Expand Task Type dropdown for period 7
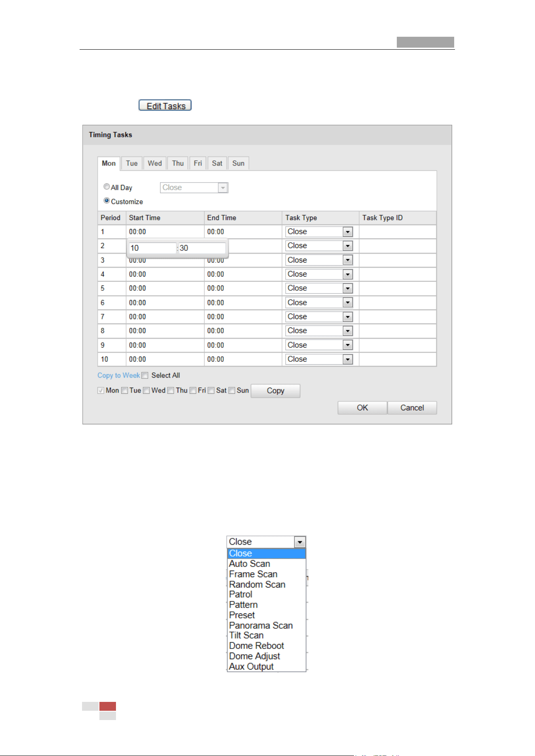 coord(319,317)
